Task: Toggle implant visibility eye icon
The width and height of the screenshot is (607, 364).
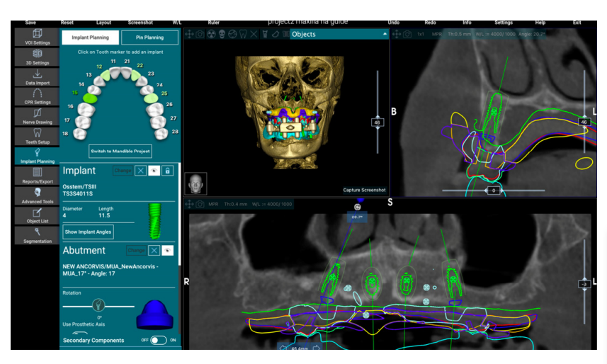Action: [154, 171]
